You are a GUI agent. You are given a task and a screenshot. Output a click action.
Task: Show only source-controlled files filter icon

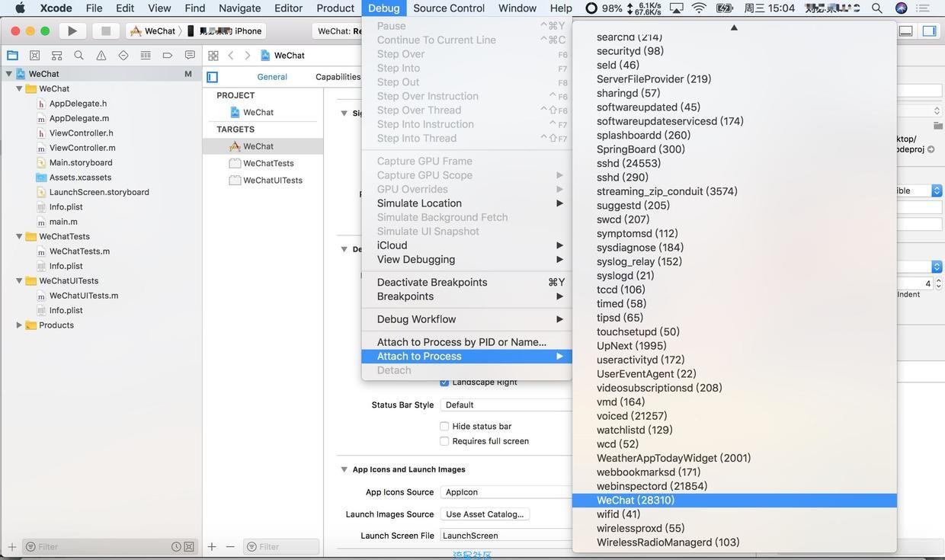pyautogui.click(x=189, y=546)
